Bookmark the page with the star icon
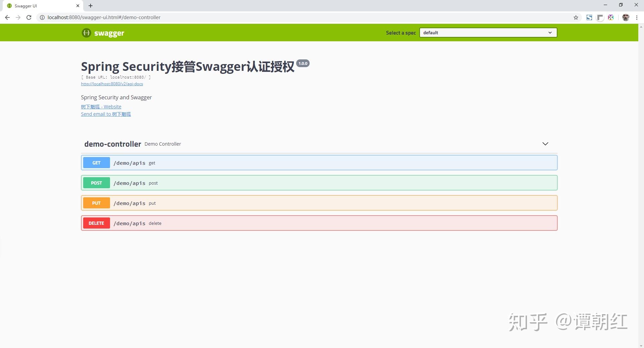The width and height of the screenshot is (644, 348). (576, 17)
